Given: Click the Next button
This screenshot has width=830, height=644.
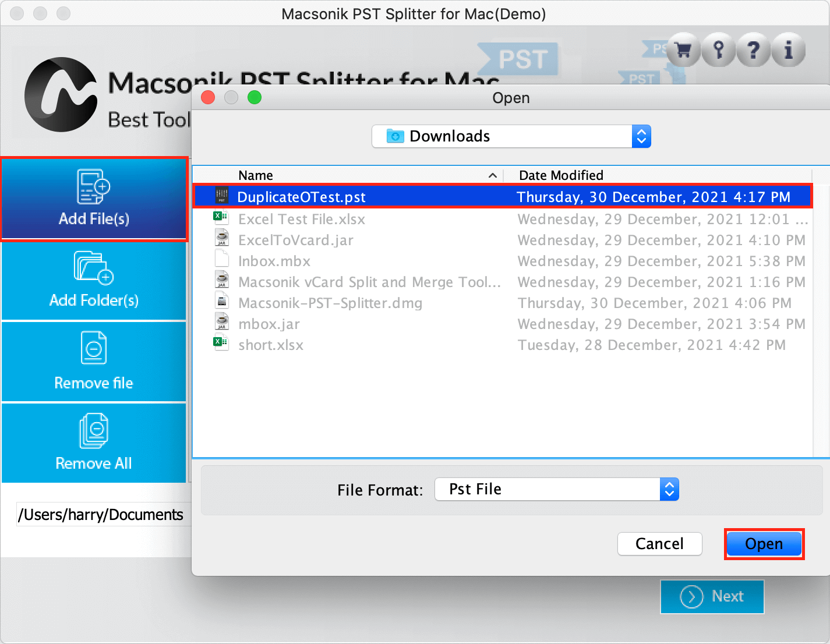Looking at the screenshot, I should (x=712, y=596).
